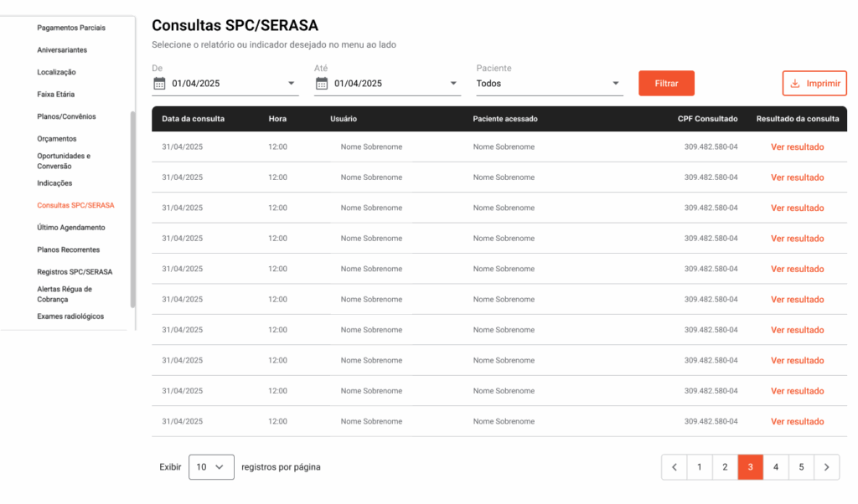Open Indicações report

point(54,183)
